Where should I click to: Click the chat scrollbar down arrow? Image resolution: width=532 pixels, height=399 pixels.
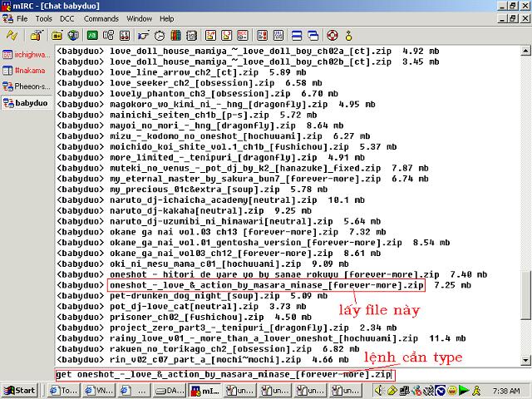(x=525, y=360)
